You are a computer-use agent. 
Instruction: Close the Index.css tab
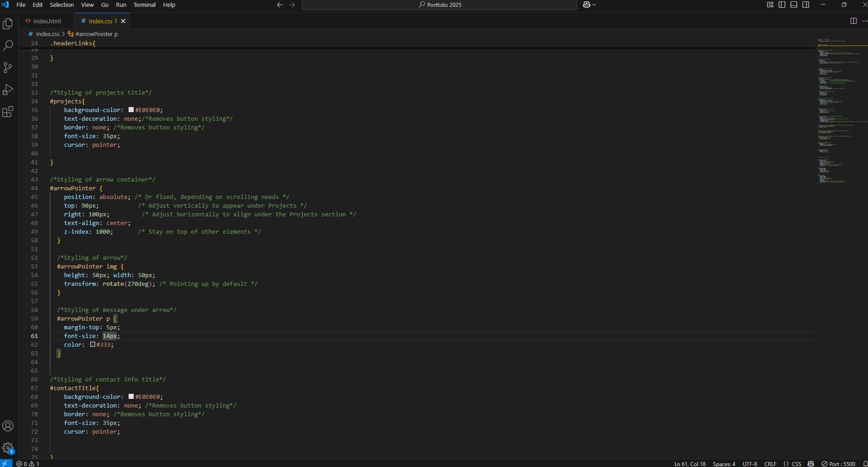(123, 21)
